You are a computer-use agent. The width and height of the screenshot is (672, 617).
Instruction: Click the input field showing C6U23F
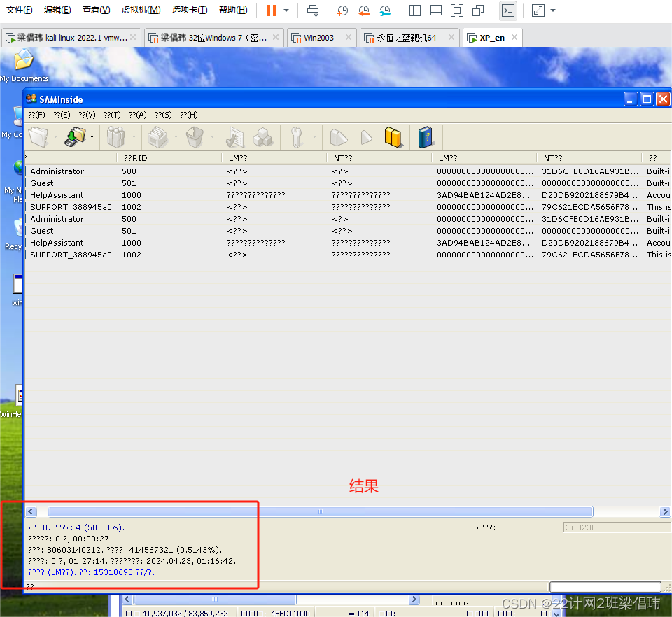(x=617, y=527)
